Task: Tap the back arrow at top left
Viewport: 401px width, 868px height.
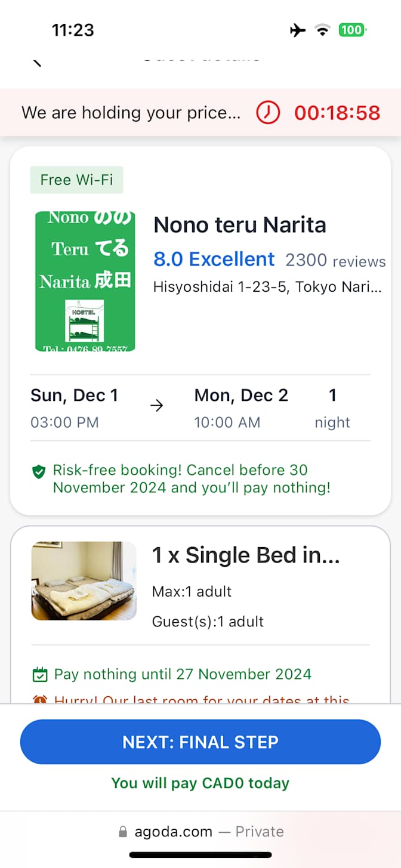Action: click(37, 62)
